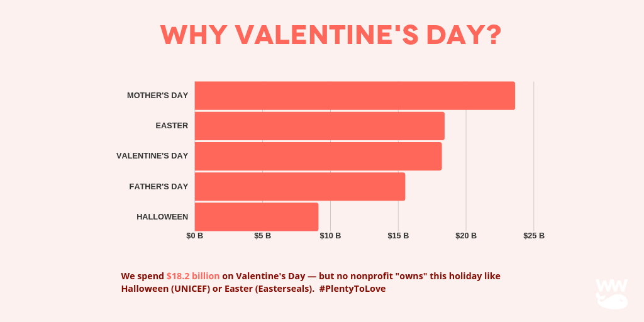Click the $18.2 billion highlighted text

(193, 276)
